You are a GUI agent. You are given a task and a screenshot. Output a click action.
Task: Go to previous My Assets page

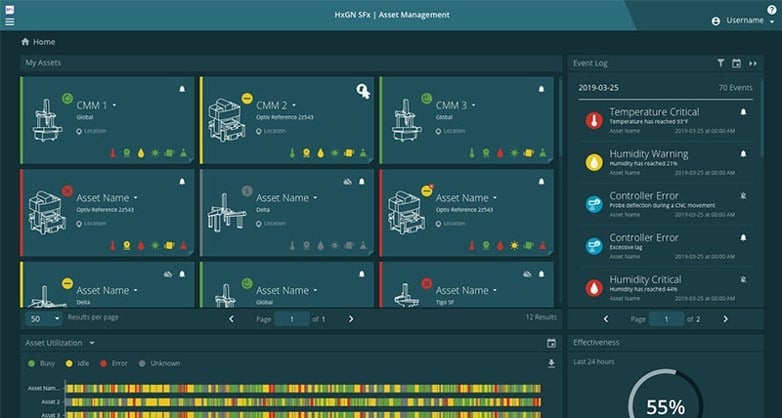pyautogui.click(x=231, y=319)
